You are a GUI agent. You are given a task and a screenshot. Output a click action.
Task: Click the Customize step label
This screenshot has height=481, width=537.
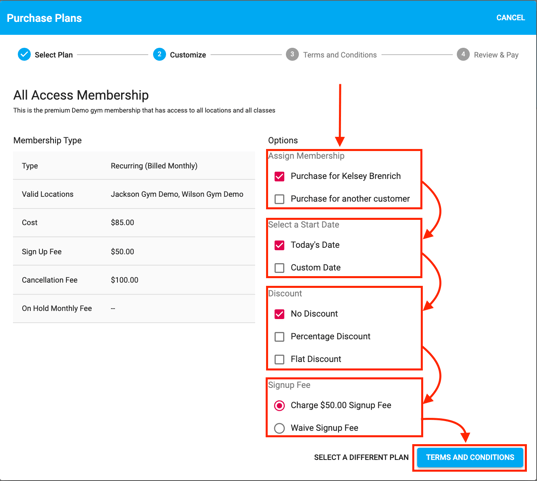pyautogui.click(x=188, y=55)
